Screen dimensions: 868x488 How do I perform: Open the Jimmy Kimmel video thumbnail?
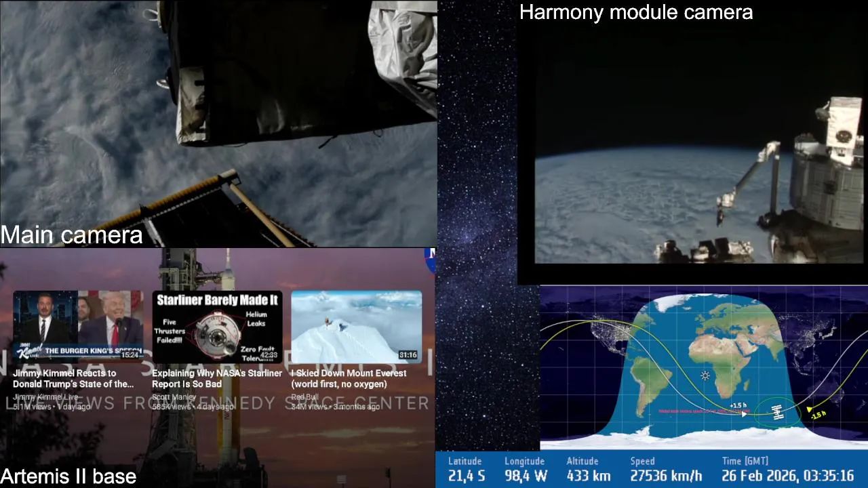pos(79,327)
